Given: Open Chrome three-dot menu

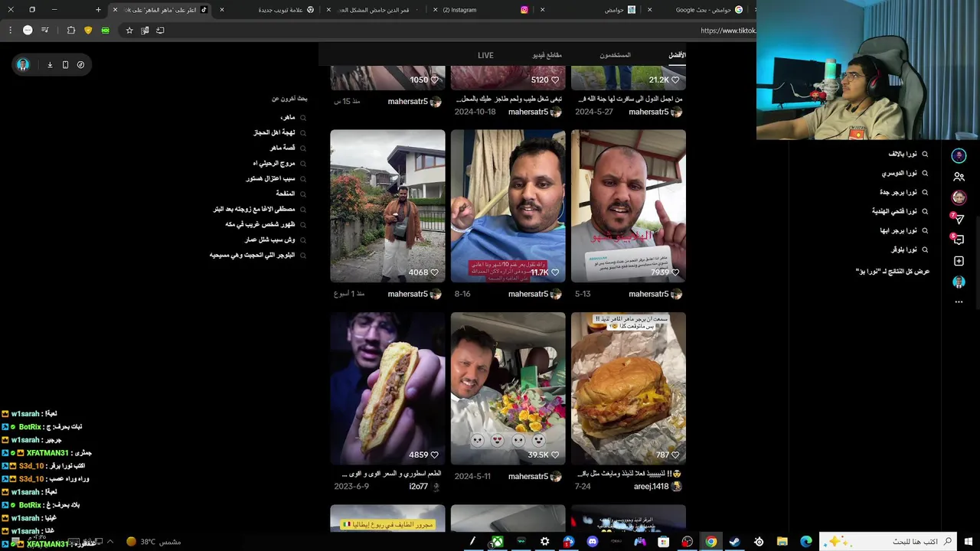Looking at the screenshot, I should pos(10,31).
